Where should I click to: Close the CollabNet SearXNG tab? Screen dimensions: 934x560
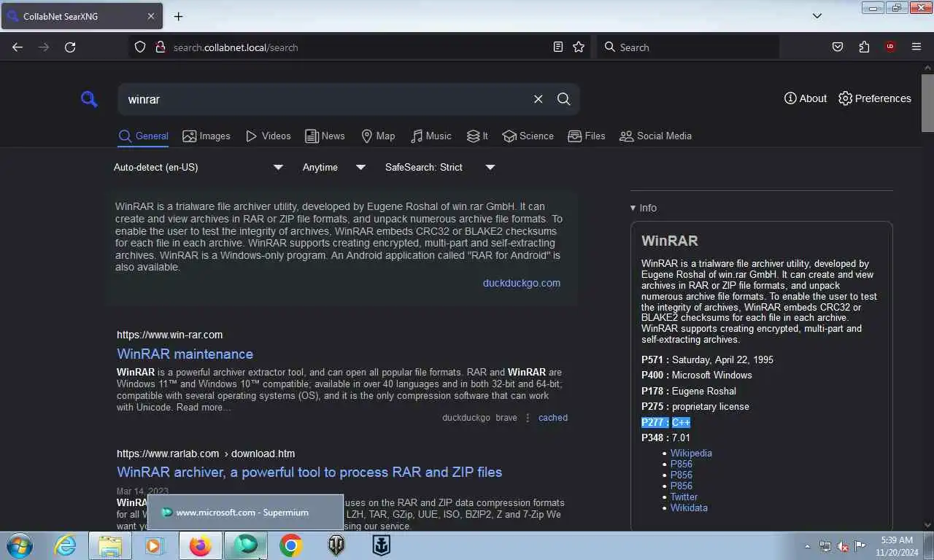pyautogui.click(x=151, y=16)
